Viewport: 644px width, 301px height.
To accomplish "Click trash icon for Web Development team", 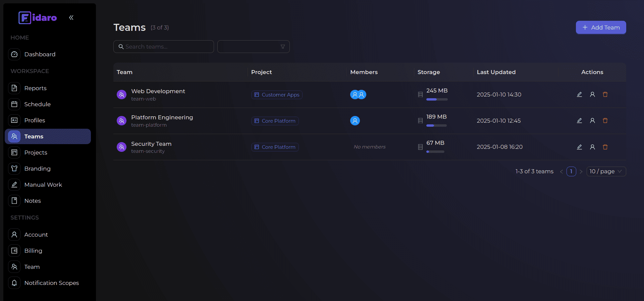I will tap(605, 95).
